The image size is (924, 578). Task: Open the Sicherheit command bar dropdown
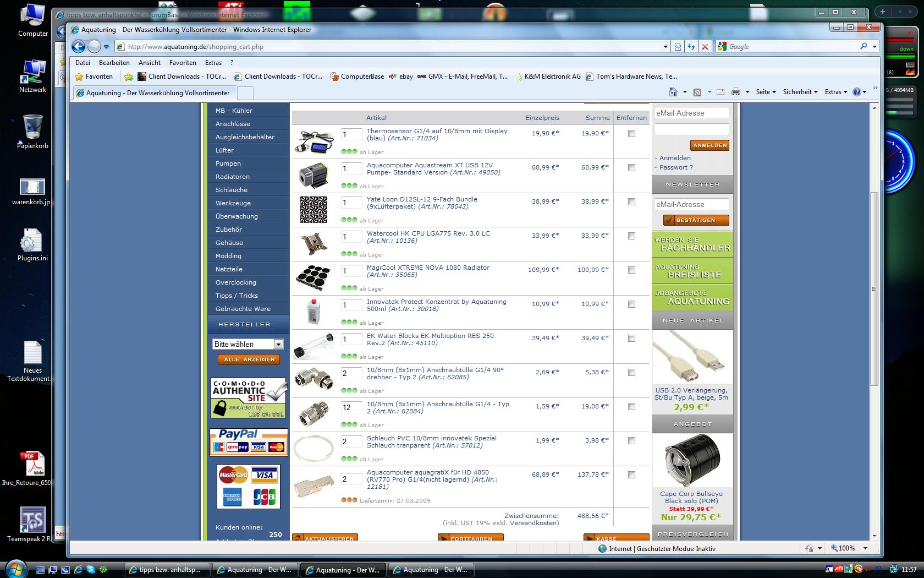coord(800,92)
